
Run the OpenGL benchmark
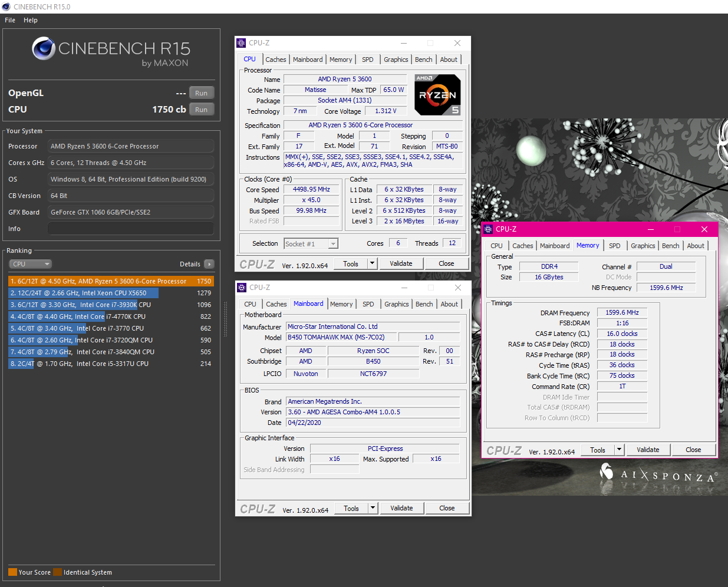pos(201,93)
